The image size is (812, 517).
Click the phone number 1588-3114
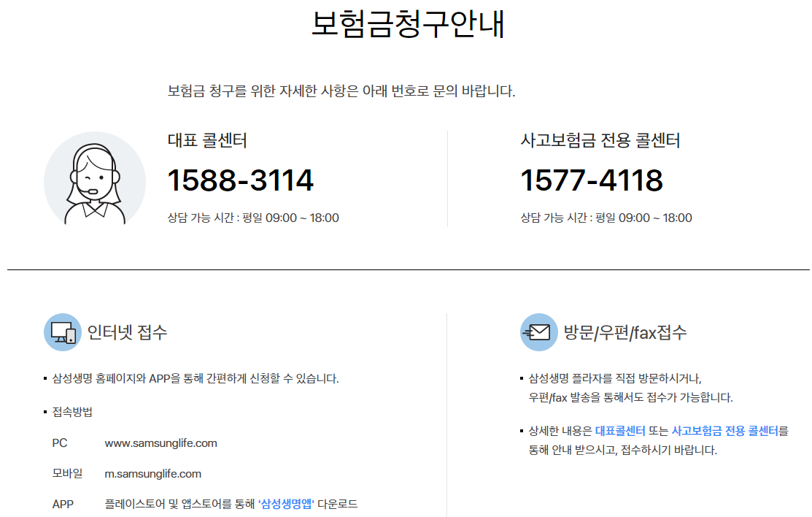coord(240,180)
